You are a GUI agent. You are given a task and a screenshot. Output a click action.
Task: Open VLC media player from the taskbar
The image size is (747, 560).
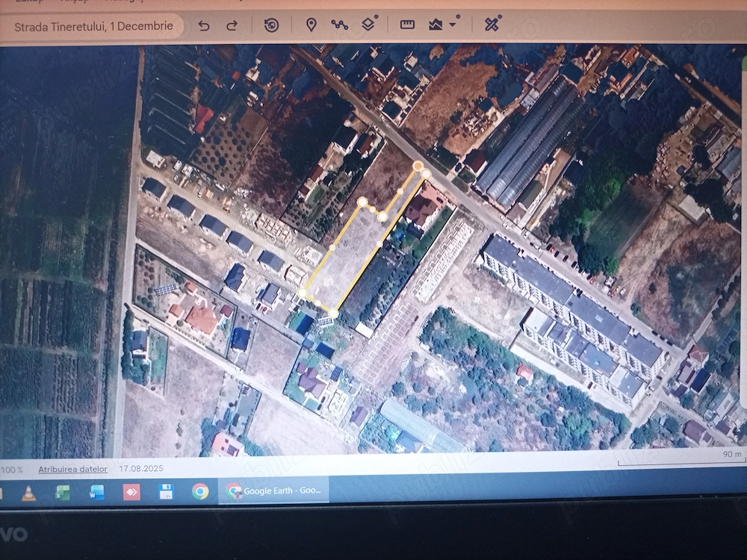pos(28,492)
